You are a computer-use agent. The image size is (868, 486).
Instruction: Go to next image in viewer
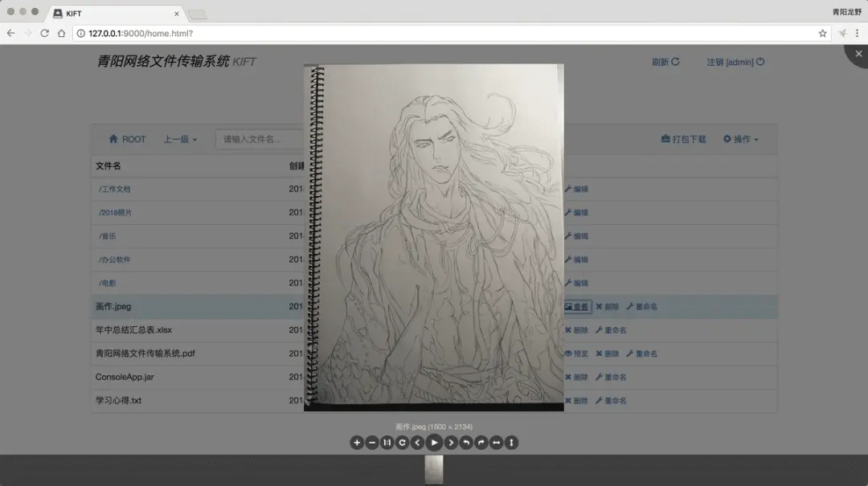tap(451, 443)
